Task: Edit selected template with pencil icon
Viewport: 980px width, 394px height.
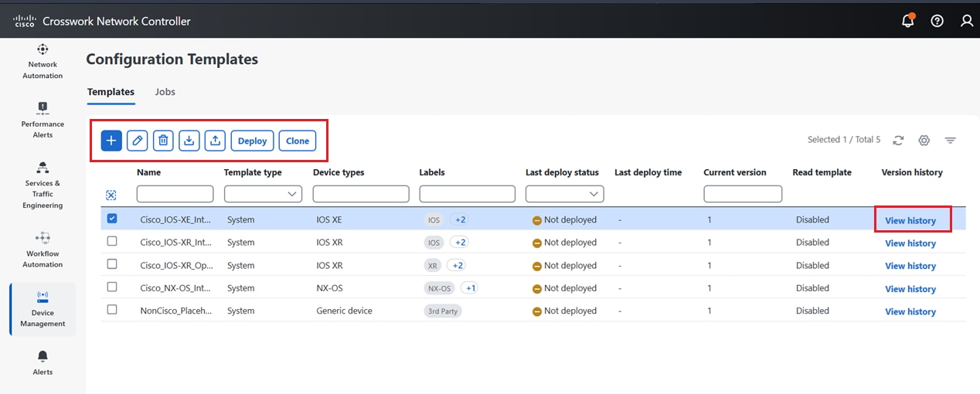Action: (x=137, y=140)
